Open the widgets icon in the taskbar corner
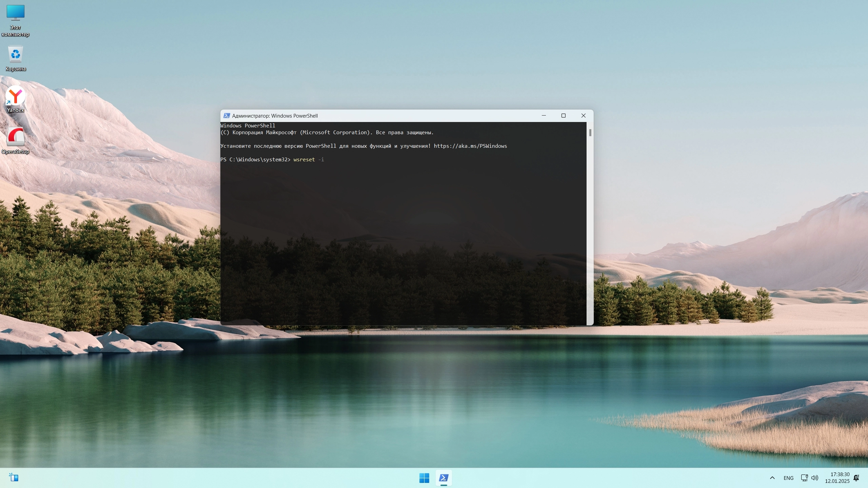The width and height of the screenshot is (868, 488). [14, 478]
